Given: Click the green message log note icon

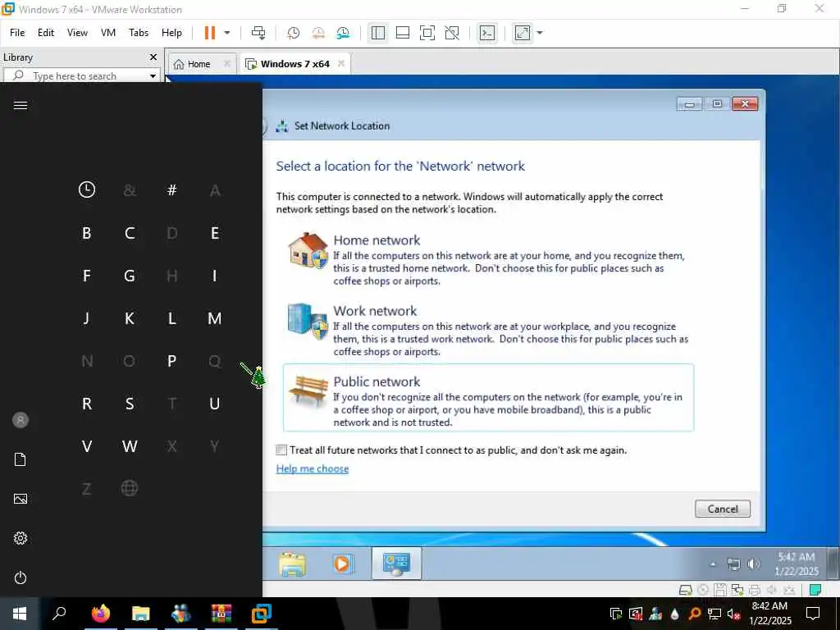Looking at the screenshot, I should pos(815,590).
